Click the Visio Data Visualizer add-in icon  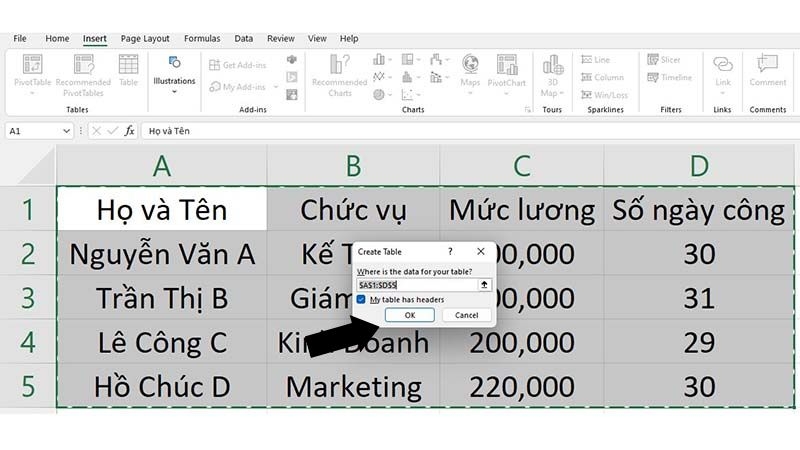click(x=292, y=60)
